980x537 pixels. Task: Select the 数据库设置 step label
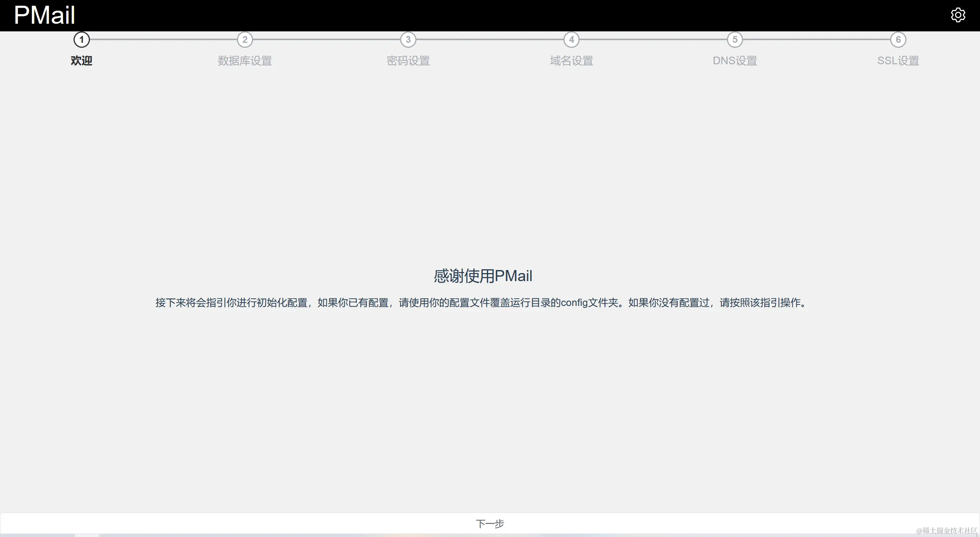pos(245,61)
